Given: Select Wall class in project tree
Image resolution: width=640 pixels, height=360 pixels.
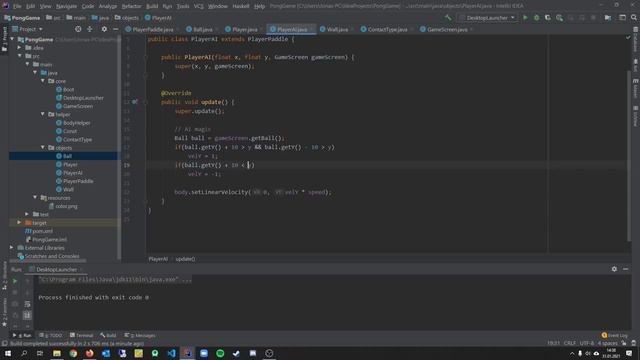Looking at the screenshot, I should point(68,189).
